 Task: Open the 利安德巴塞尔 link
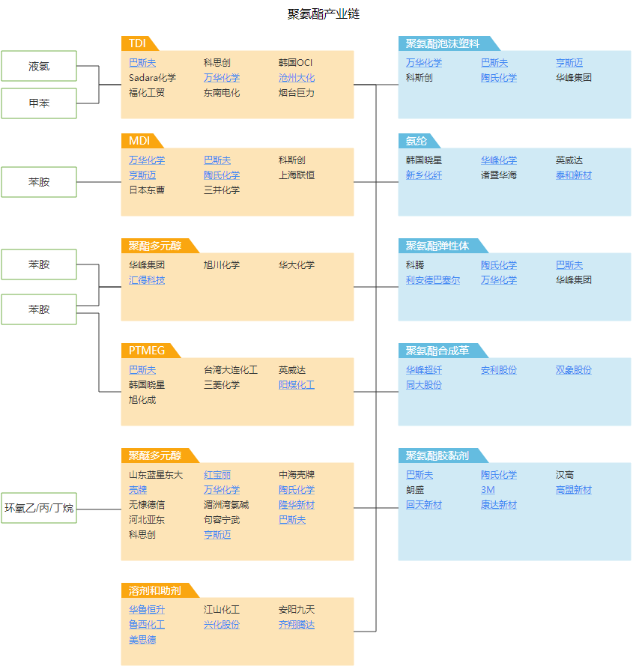(x=433, y=280)
